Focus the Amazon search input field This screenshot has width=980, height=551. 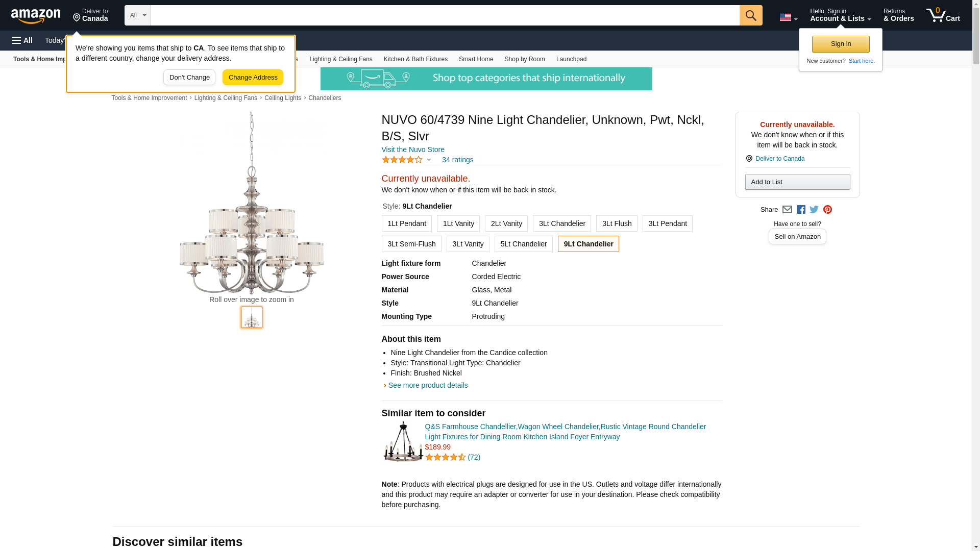pos(445,15)
